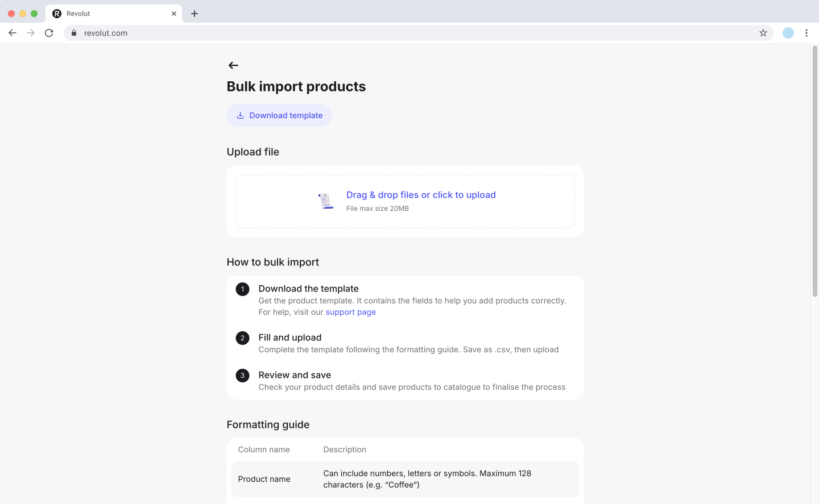Click the vertical page scrollbar

(814, 170)
